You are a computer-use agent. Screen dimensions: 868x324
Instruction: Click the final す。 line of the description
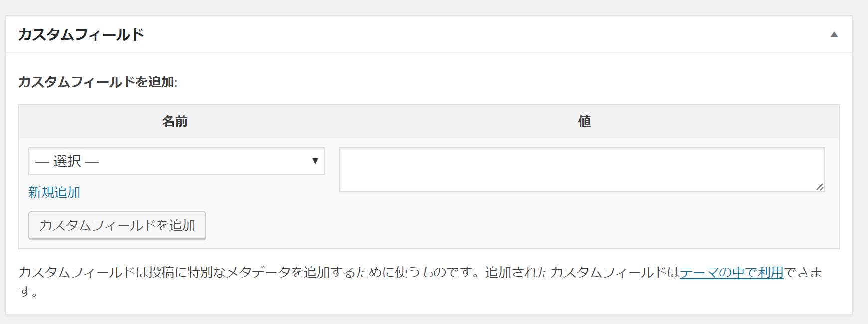click(28, 291)
